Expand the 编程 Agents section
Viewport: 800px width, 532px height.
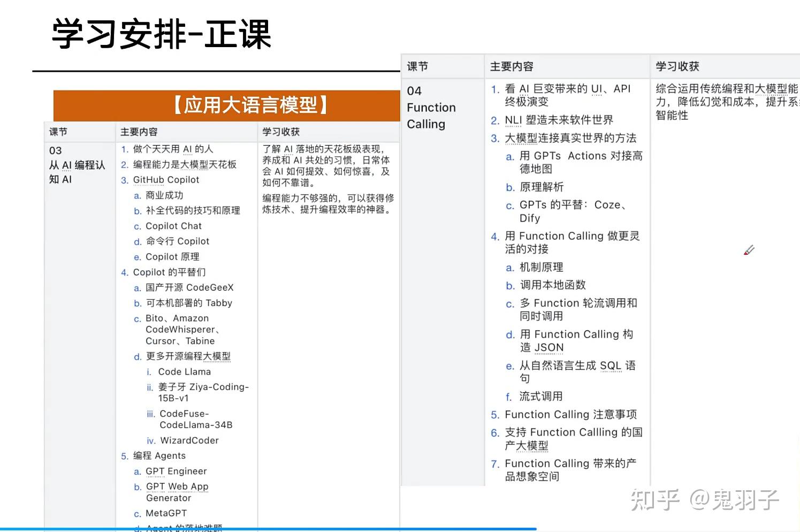point(159,455)
